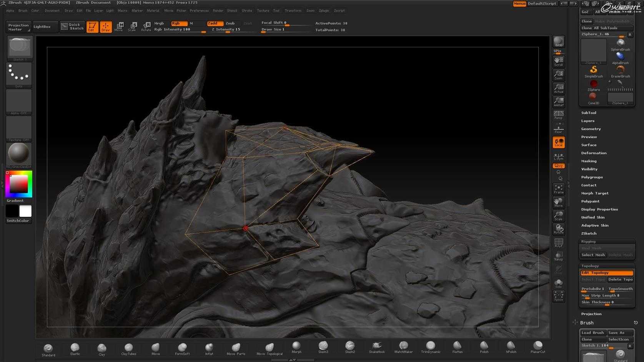This screenshot has height=362, width=644.
Task: Disable Edit Topology mode
Action: coord(606,273)
